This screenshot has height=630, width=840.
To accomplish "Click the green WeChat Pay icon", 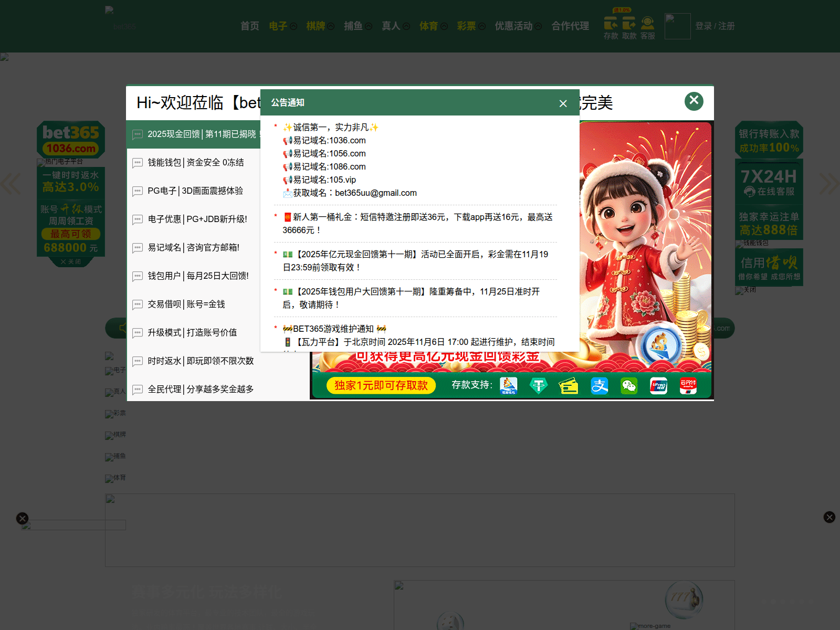I will [629, 386].
